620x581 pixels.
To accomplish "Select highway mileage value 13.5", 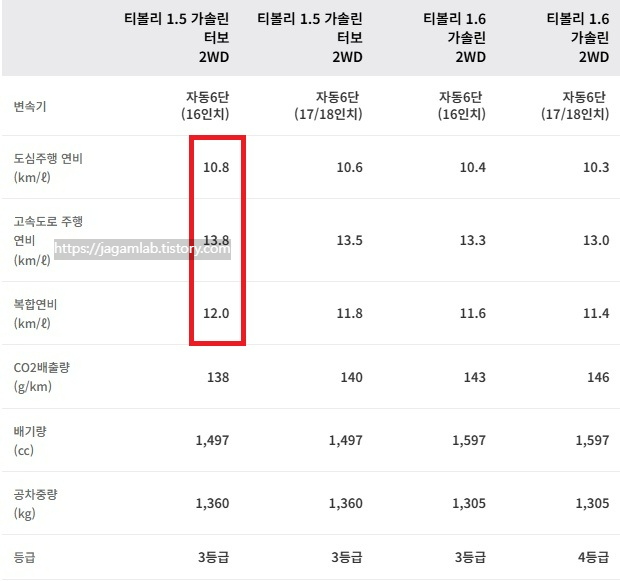I will (350, 240).
